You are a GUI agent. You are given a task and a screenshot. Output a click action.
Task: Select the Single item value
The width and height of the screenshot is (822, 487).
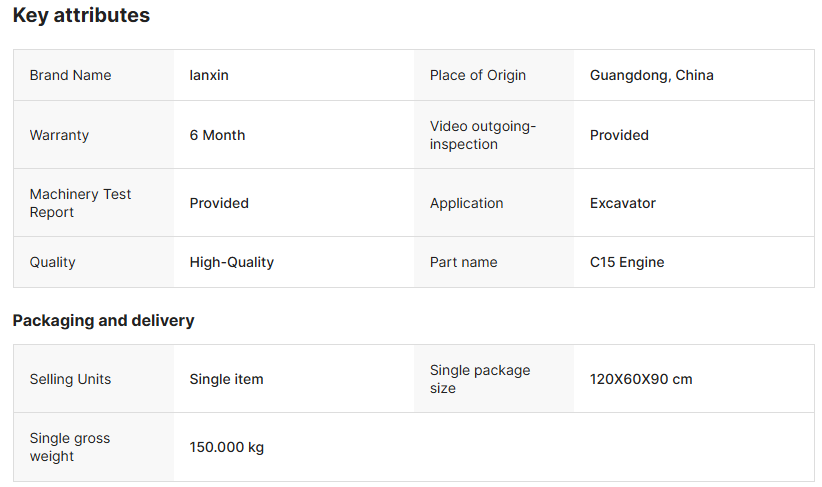226,379
